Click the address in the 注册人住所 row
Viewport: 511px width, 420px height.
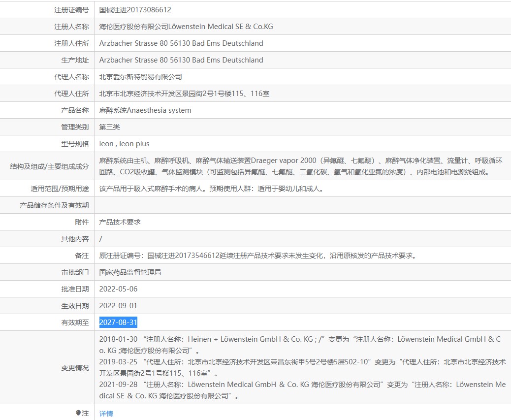click(x=181, y=43)
